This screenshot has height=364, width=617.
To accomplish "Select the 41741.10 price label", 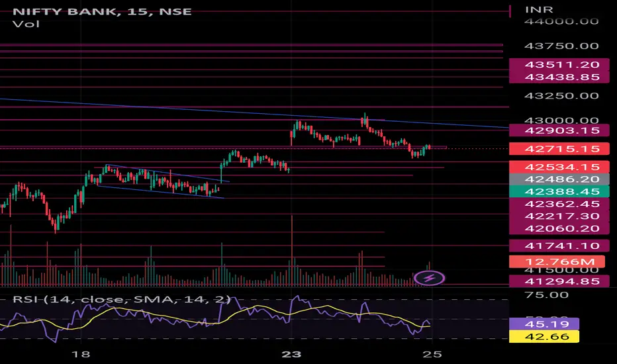I will [x=559, y=246].
